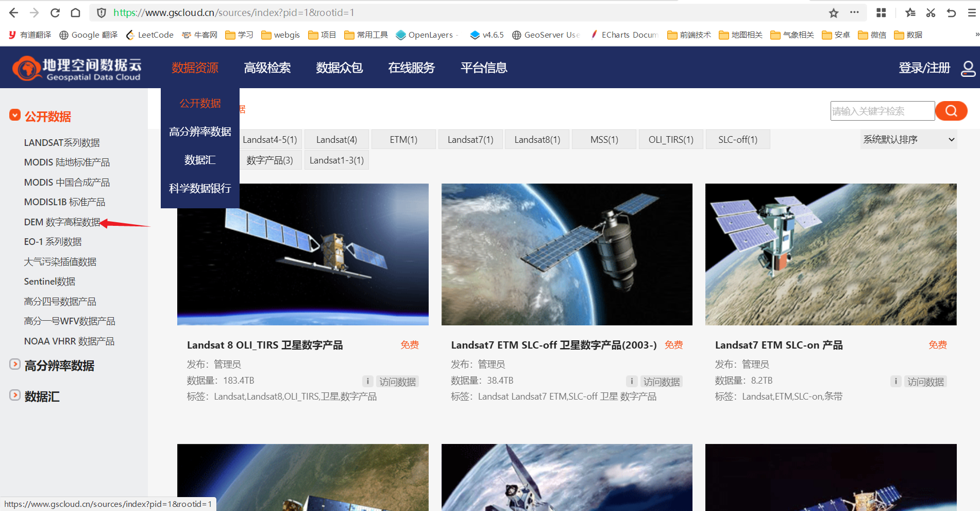The width and height of the screenshot is (980, 511).
Task: Open the browser hamburger menu
Action: tap(972, 12)
